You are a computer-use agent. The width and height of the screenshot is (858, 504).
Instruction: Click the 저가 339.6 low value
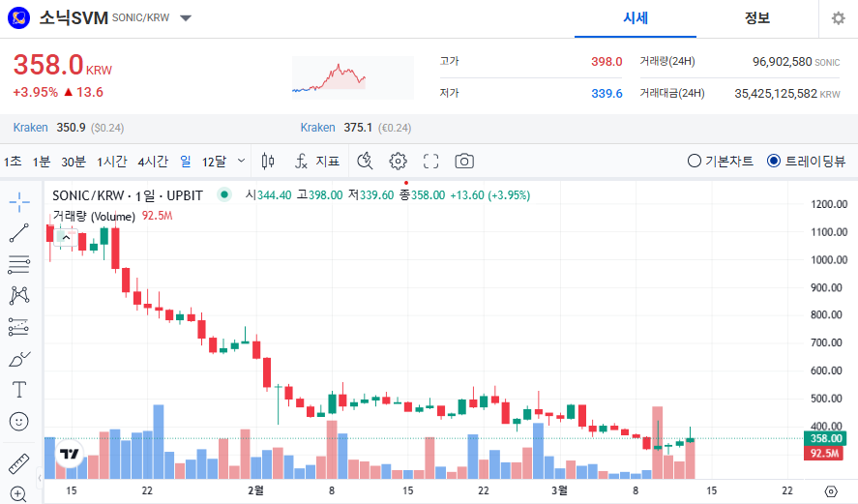tap(607, 94)
